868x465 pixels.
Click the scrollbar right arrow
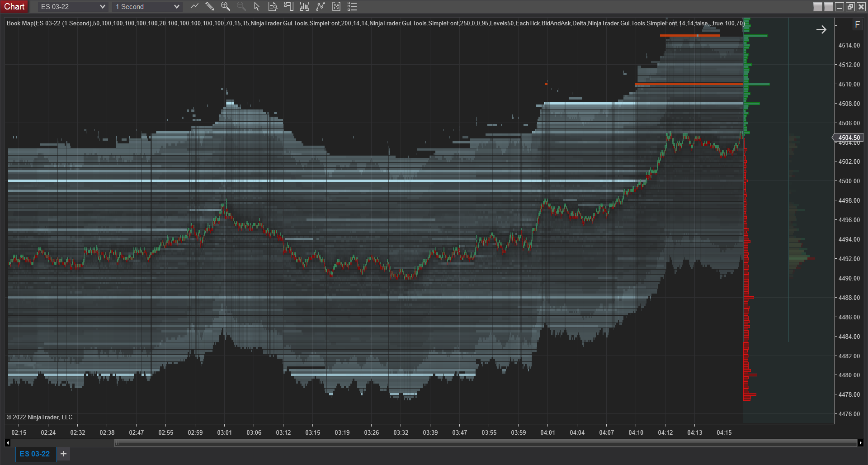coord(860,443)
